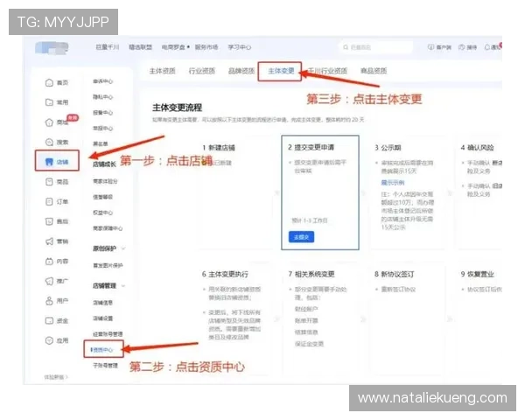
Task: Select the '3 公示期' step card title
Action: tap(388, 148)
